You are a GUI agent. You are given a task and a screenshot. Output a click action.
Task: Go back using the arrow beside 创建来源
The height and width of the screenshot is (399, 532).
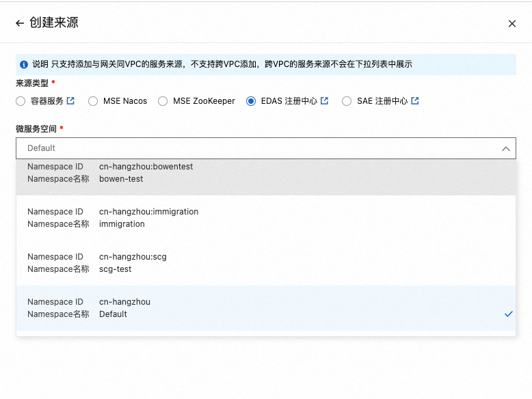coord(20,23)
